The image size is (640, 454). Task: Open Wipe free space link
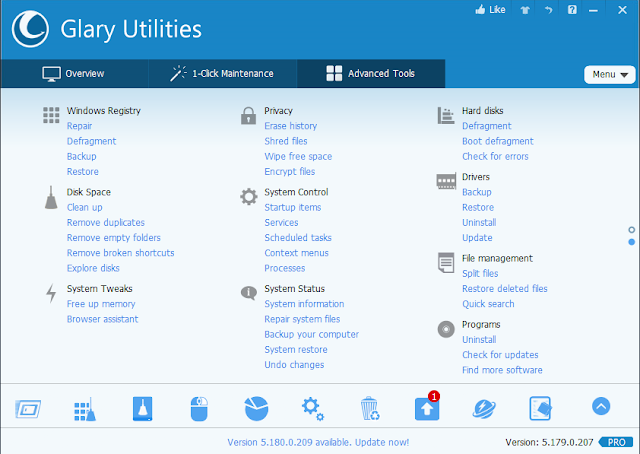click(298, 156)
